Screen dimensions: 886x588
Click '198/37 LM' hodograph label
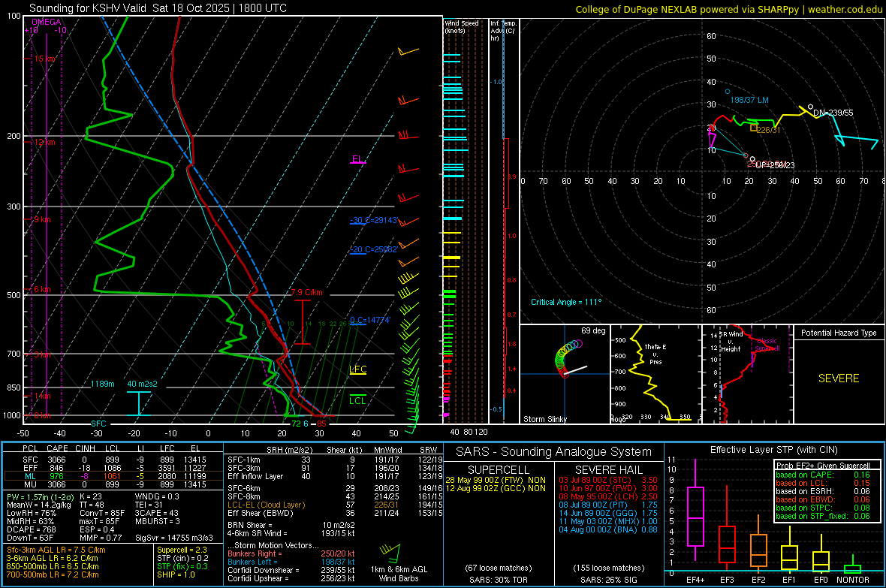pyautogui.click(x=749, y=100)
